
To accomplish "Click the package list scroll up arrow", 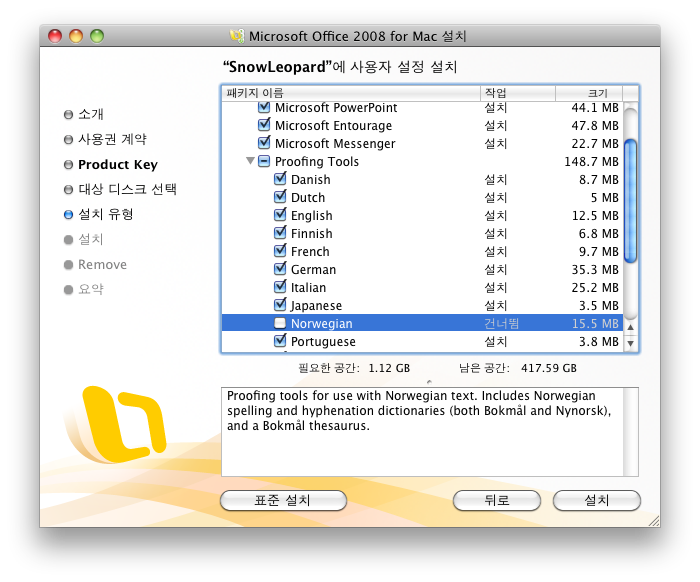I will 630,327.
